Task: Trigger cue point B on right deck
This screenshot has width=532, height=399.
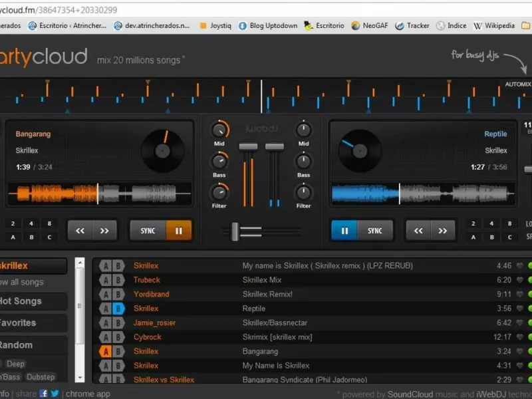Action: pyautogui.click(x=491, y=237)
